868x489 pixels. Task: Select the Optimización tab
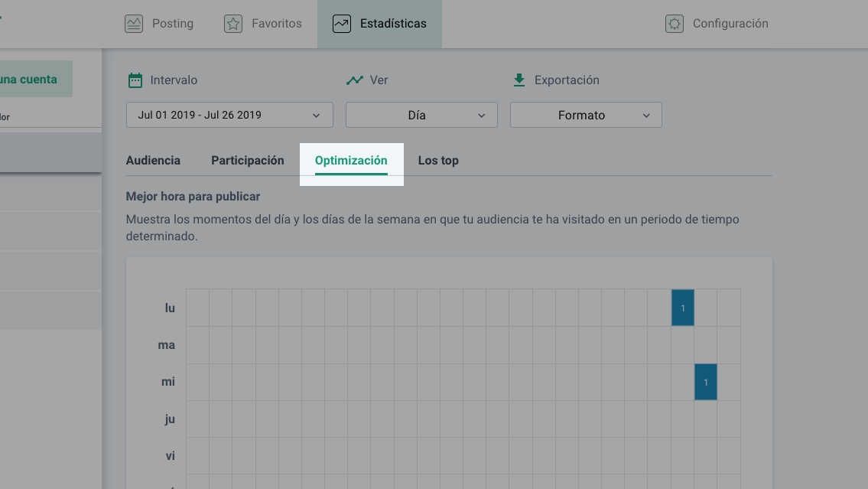point(351,161)
